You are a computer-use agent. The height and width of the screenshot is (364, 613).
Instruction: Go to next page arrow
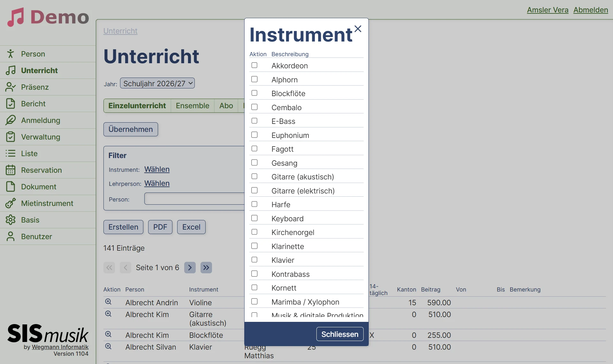coord(190,268)
